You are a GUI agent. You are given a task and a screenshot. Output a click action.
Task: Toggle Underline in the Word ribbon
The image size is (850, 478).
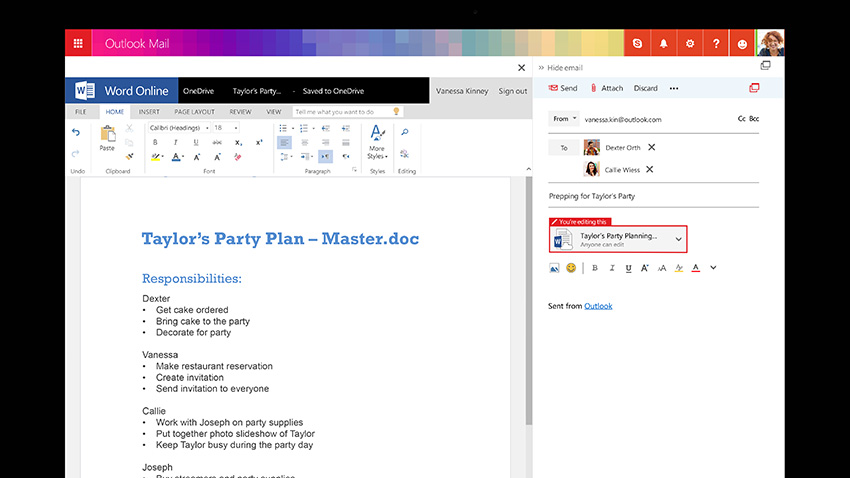pyautogui.click(x=196, y=143)
